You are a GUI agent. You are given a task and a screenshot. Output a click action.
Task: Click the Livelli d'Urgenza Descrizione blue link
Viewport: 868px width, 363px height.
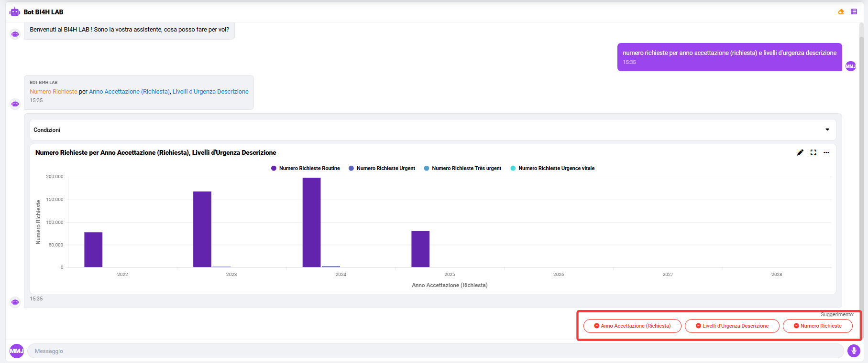pos(210,92)
